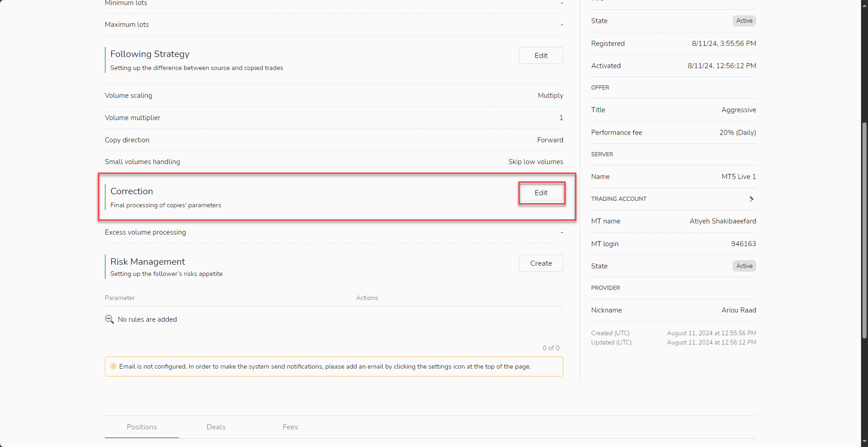Click the No rules are added message

(x=147, y=319)
